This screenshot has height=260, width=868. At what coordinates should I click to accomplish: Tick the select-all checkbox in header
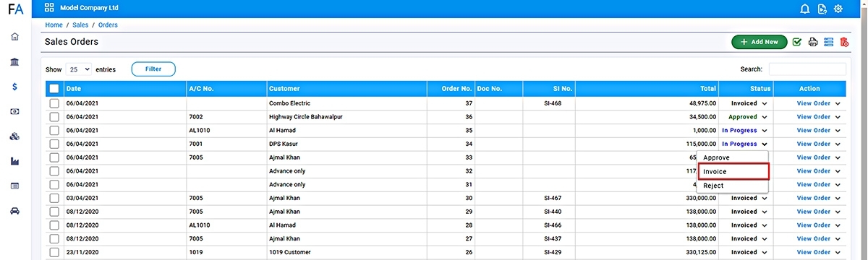click(x=54, y=89)
